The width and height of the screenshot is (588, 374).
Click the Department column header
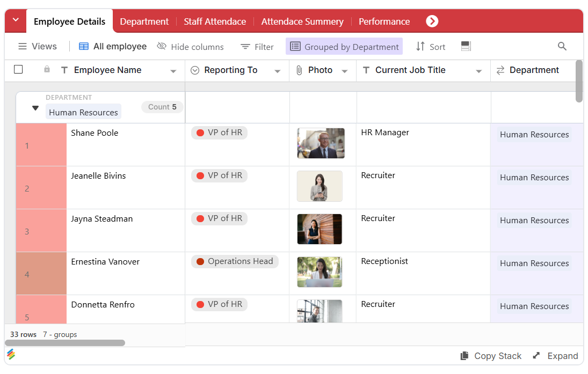tap(534, 70)
